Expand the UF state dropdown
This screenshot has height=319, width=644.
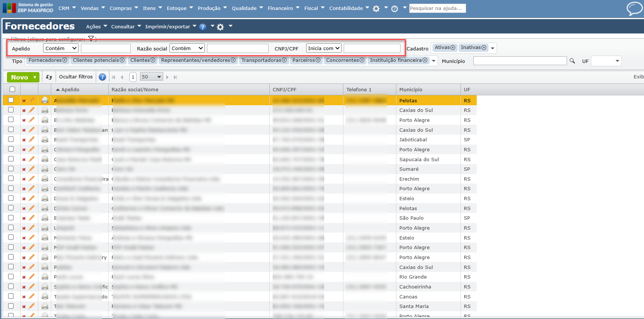coord(606,61)
